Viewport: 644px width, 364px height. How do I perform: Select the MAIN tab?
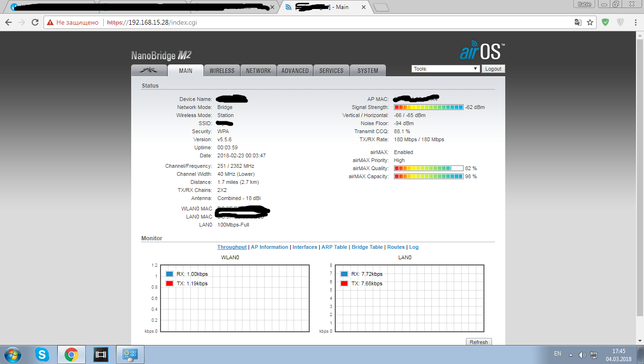(x=186, y=71)
